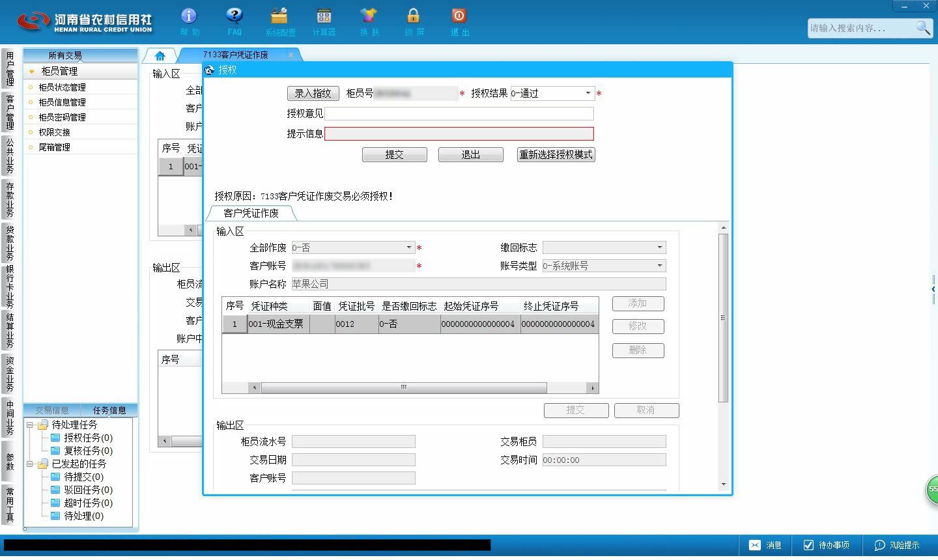Image resolution: width=938 pixels, height=560 pixels.
Task: Select voucher row 001-现金支票
Action: tap(410, 324)
